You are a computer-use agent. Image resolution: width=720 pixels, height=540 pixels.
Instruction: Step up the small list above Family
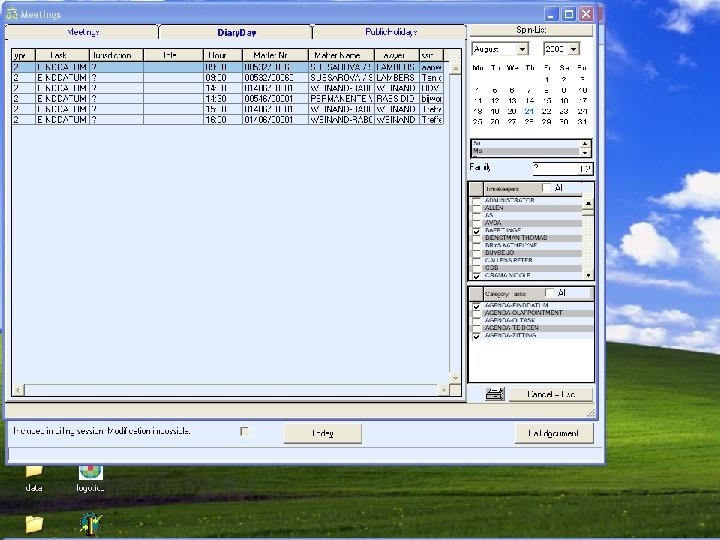[x=585, y=144]
